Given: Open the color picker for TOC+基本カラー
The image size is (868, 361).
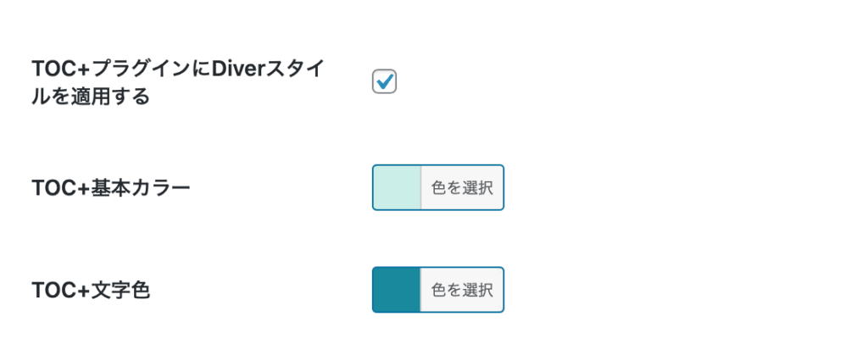Looking at the screenshot, I should [462, 187].
